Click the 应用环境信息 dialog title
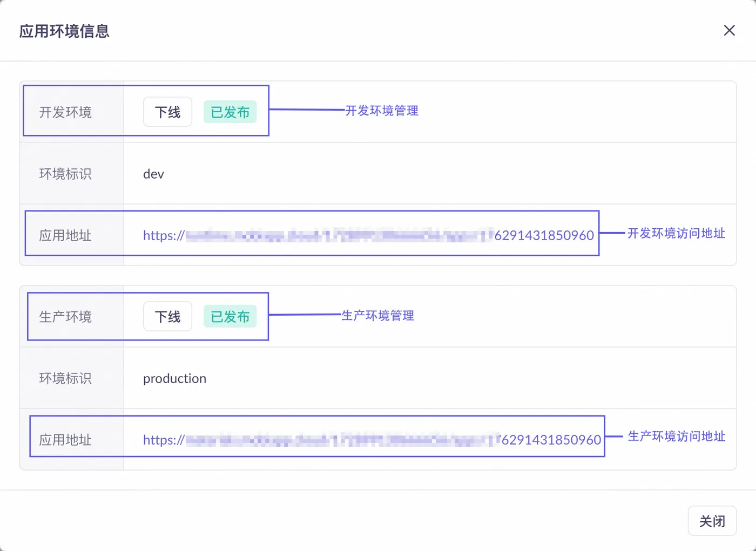The height and width of the screenshot is (551, 756). click(x=64, y=31)
